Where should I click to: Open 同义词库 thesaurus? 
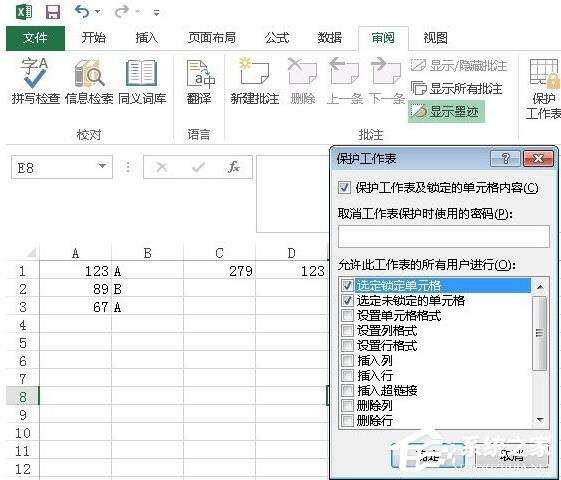tap(142, 81)
